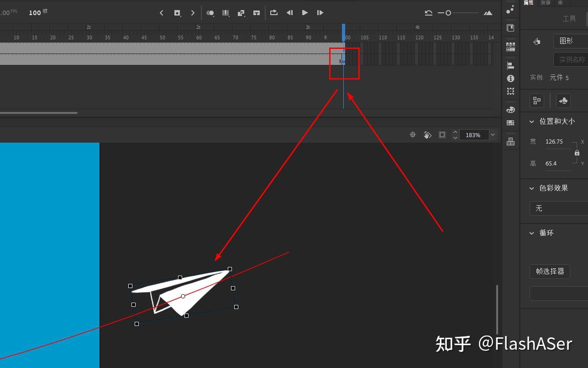Image resolution: width=588 pixels, height=368 pixels.
Task: Toggle center frame in timeline
Action: pyautogui.click(x=257, y=13)
